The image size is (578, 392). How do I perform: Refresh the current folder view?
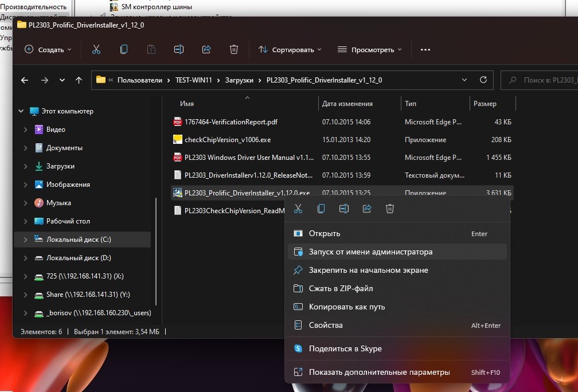click(483, 80)
